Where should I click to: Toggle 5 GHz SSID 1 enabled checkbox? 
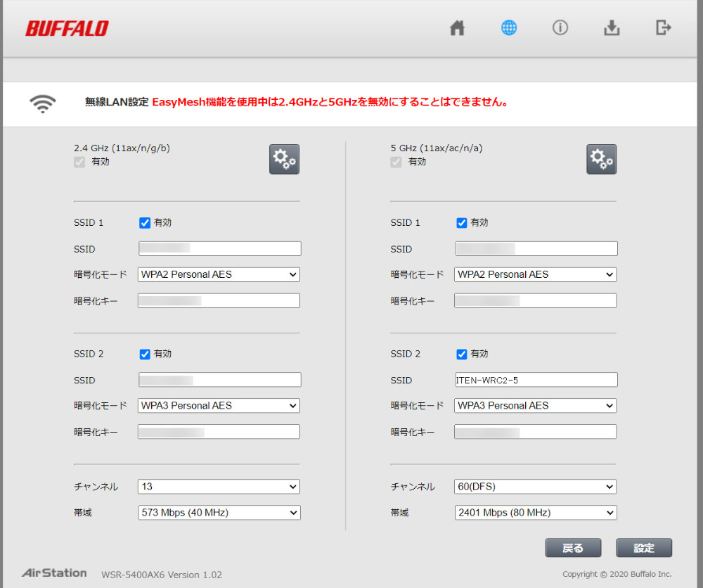461,223
